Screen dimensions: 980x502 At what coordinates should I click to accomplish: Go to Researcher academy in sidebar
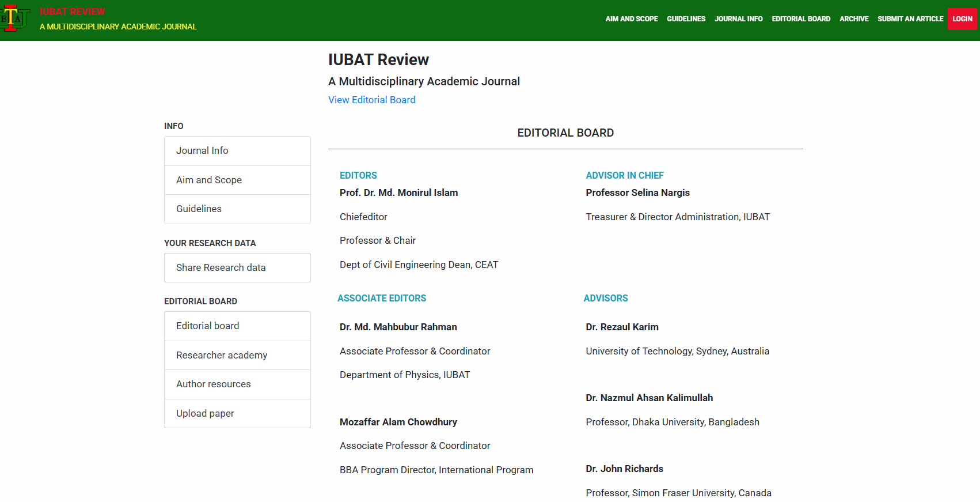coord(237,355)
